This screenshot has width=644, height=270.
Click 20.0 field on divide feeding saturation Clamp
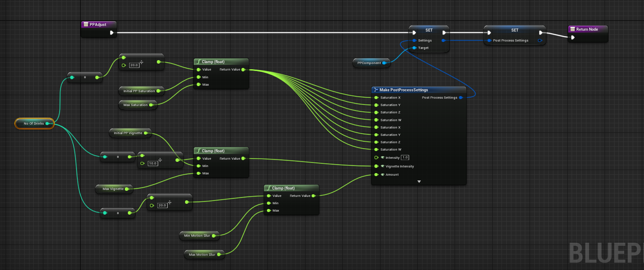point(134,65)
